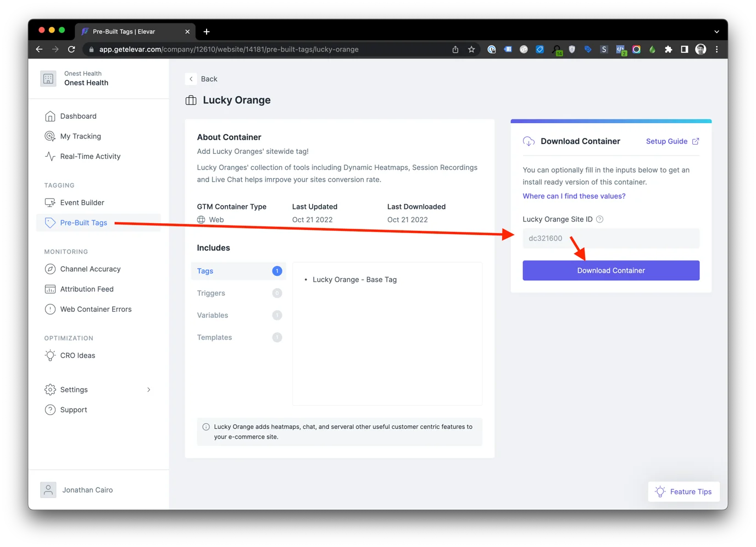Click the external link icon beside Setup Guide

696,141
